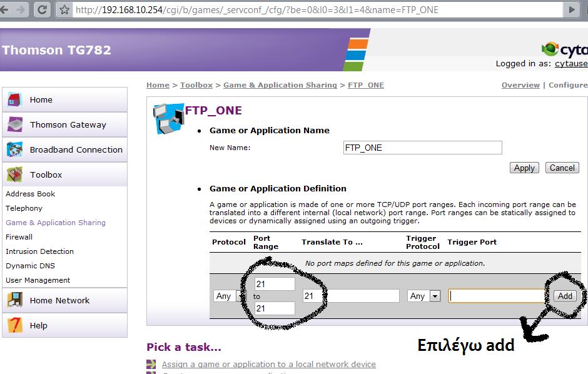Open the Protocol dropdown set to Any

[x=228, y=296]
